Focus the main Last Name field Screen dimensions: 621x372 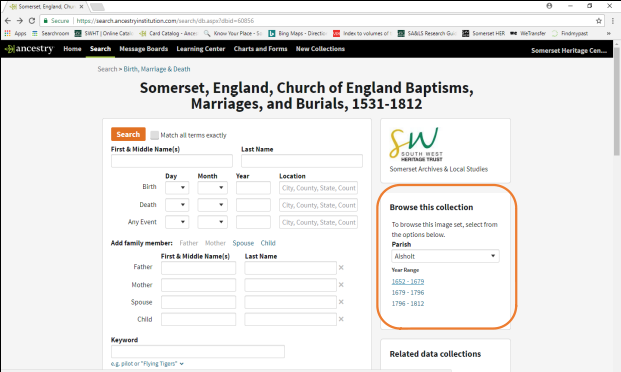coord(302,161)
